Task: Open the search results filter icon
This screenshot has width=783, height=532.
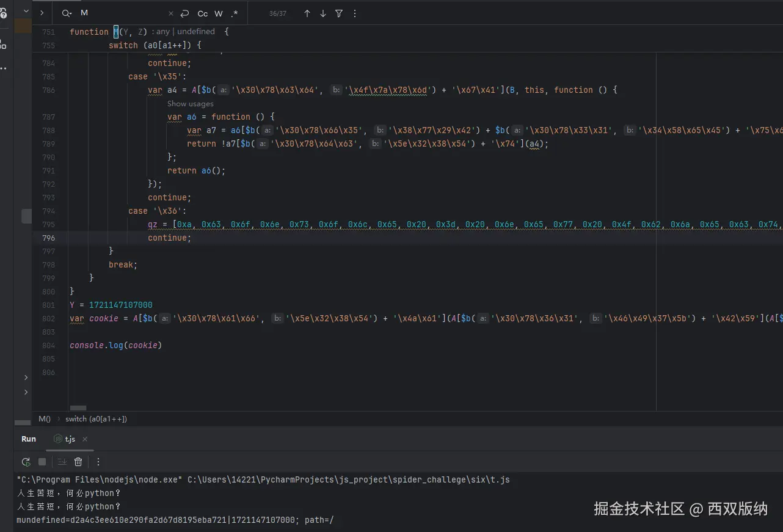Action: [339, 13]
